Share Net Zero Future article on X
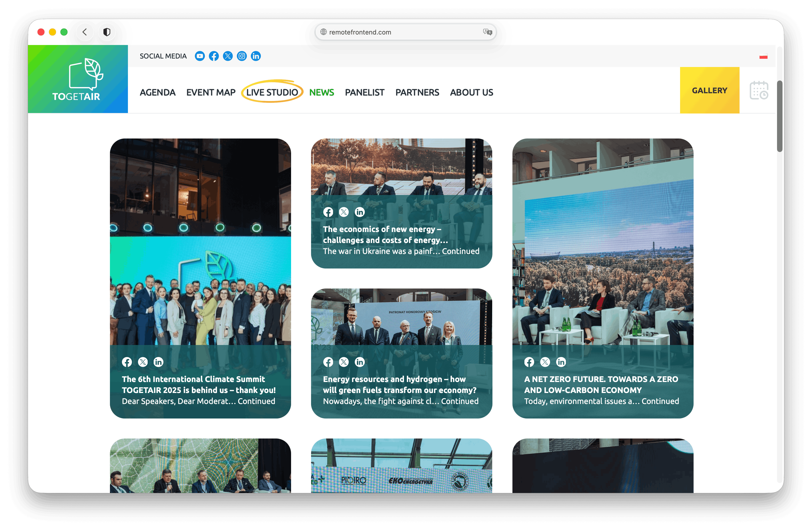This screenshot has width=812, height=530. pyautogui.click(x=545, y=362)
